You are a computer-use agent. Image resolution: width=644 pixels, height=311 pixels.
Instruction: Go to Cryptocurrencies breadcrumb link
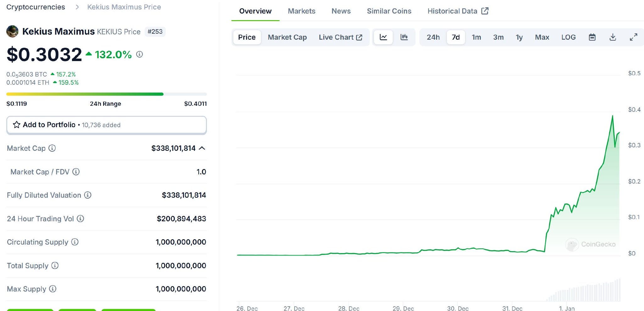tap(36, 7)
